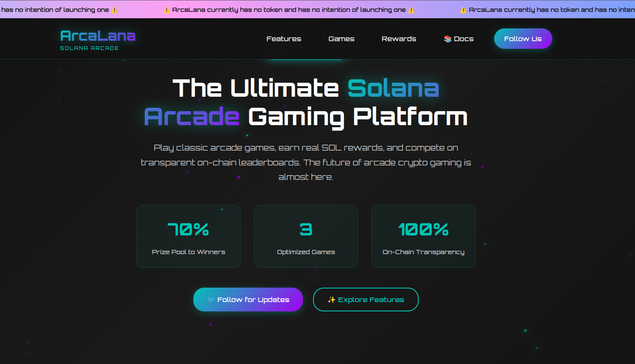
Task: Open the Games nav item
Action: [x=341, y=39]
